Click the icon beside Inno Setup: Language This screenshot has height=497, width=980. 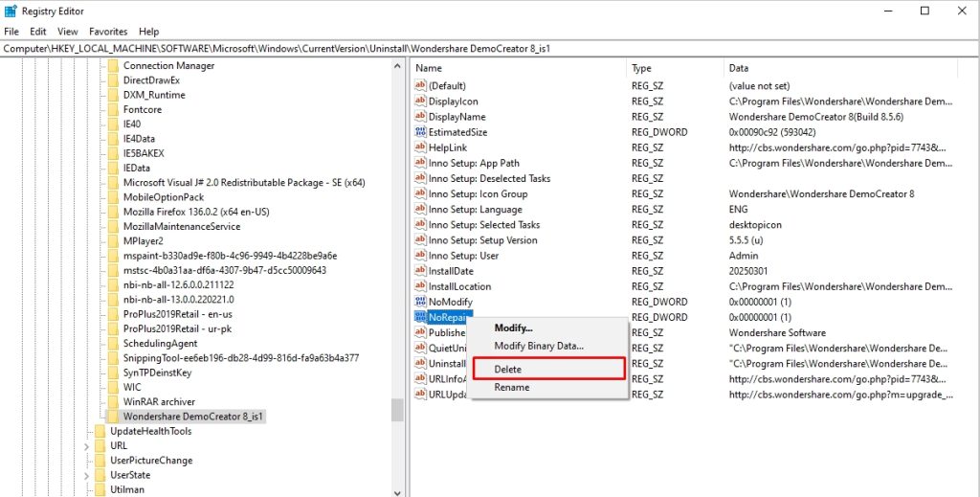(x=421, y=209)
